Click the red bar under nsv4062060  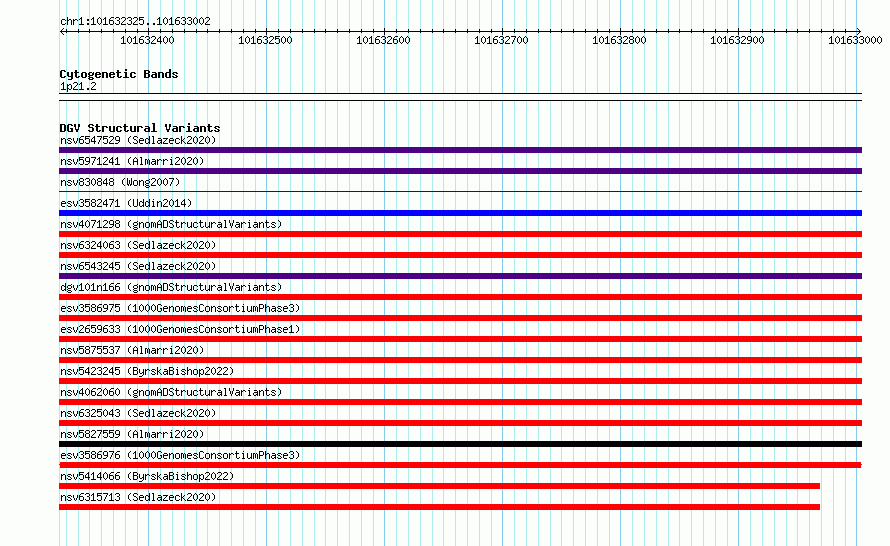(x=460, y=402)
